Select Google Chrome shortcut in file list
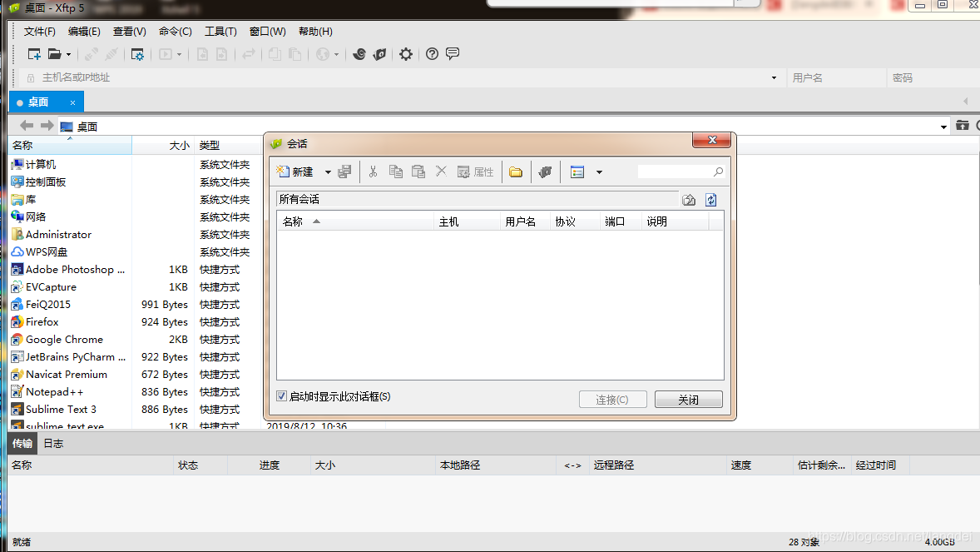 coord(64,339)
